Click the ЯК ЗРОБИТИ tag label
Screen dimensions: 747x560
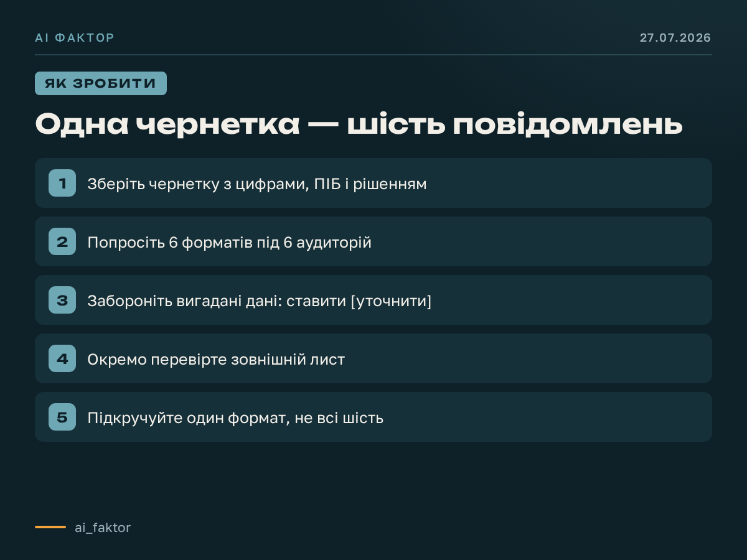pyautogui.click(x=101, y=83)
